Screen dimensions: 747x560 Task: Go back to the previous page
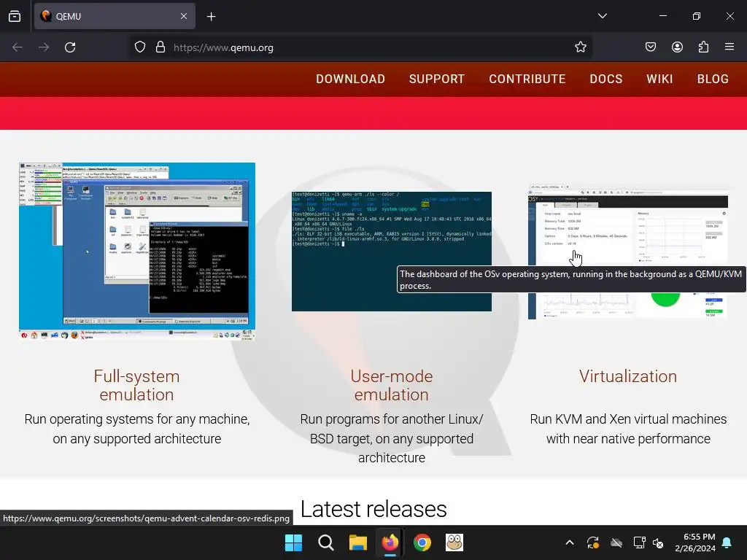(x=18, y=47)
